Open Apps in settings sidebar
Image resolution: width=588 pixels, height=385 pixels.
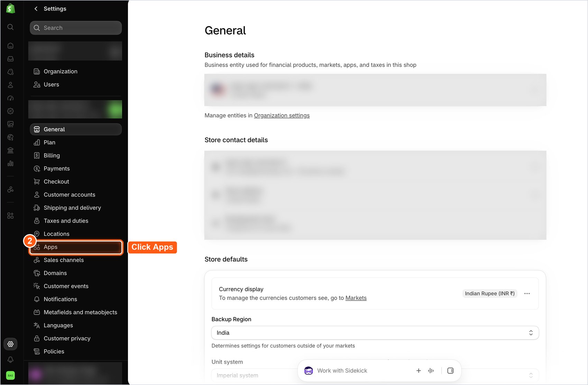tap(76, 247)
